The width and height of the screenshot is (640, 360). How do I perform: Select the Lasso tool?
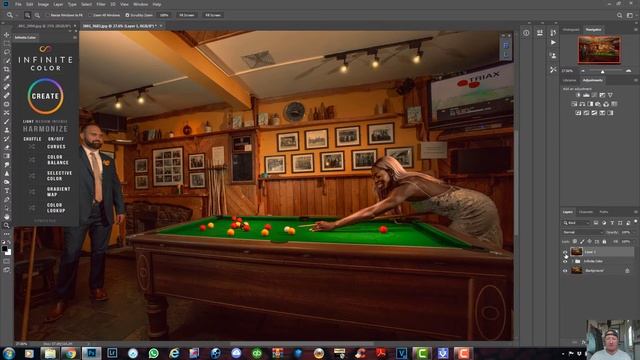[x=7, y=52]
